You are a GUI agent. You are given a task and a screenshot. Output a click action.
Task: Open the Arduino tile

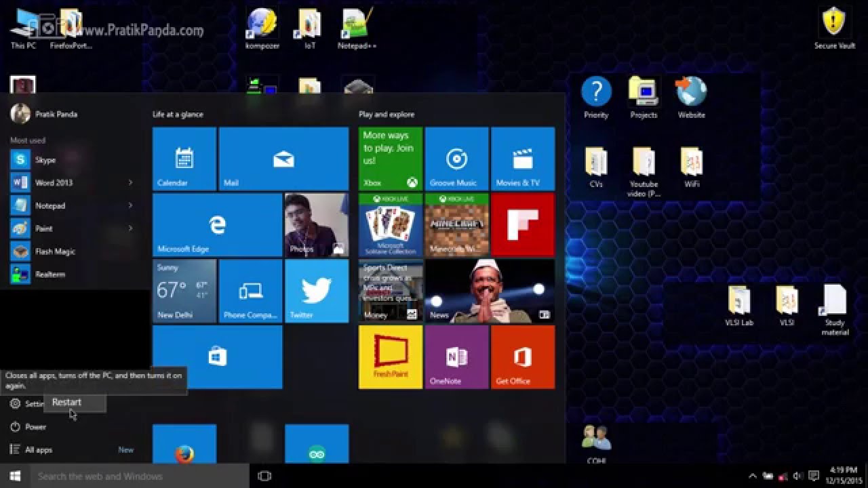[317, 444]
